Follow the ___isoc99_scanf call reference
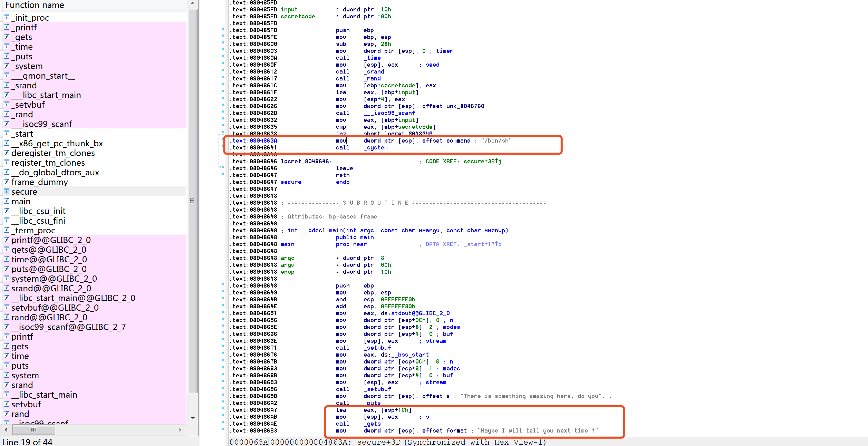Screen dimensions: 868x446 pos(389,113)
